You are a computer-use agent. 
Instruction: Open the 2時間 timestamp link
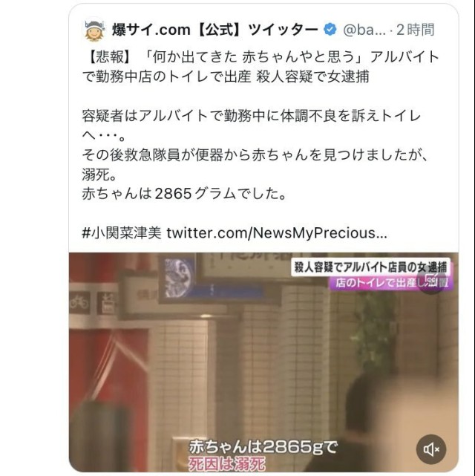(x=415, y=30)
